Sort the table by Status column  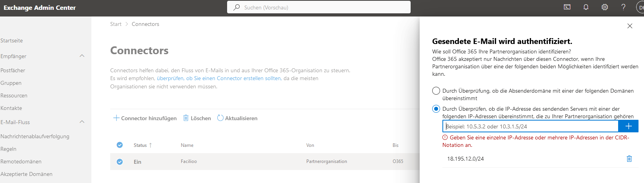(140, 145)
